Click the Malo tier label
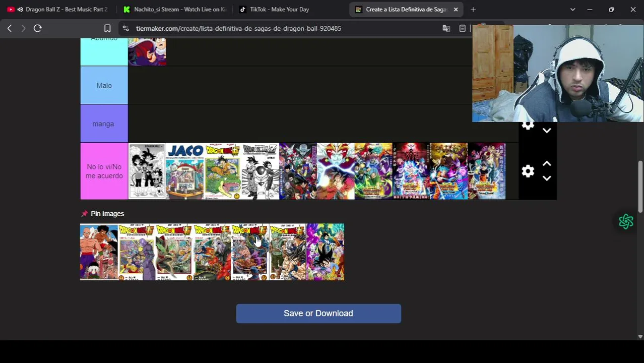Screen dimensions: 644x363 [x=104, y=86]
